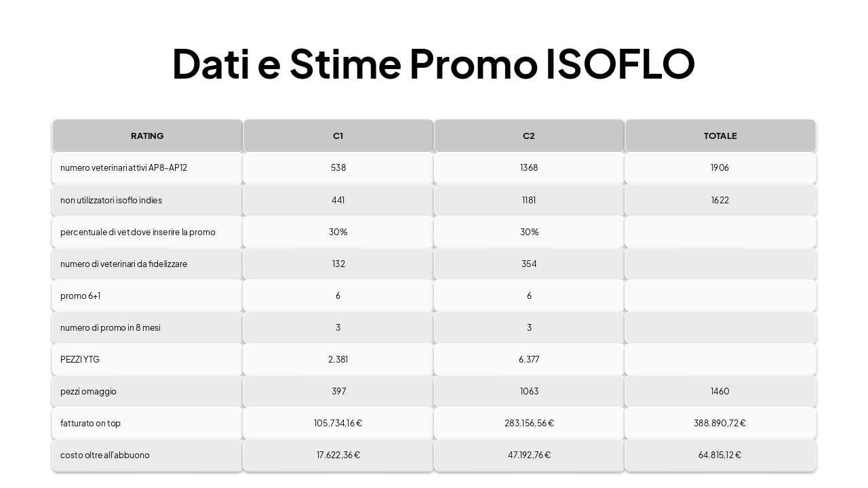This screenshot has height=488, width=868.
Task: Click the slide title Dati e Stime Promo ISOFLO
Action: pyautogui.click(x=433, y=64)
